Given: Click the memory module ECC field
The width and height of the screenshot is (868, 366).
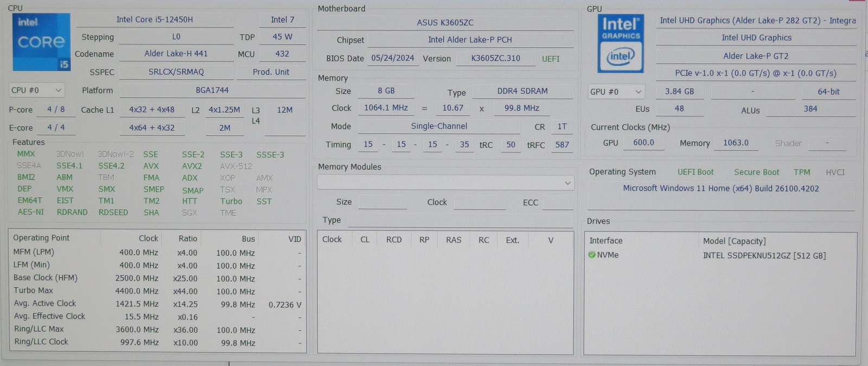Looking at the screenshot, I should (x=558, y=202).
